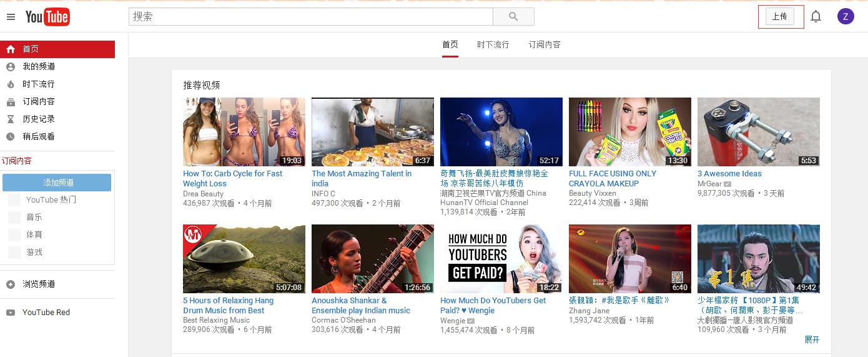Click title How To: Carb Cycle for Fast Weight Loss
Screen dimensions: 868x357
(233, 179)
